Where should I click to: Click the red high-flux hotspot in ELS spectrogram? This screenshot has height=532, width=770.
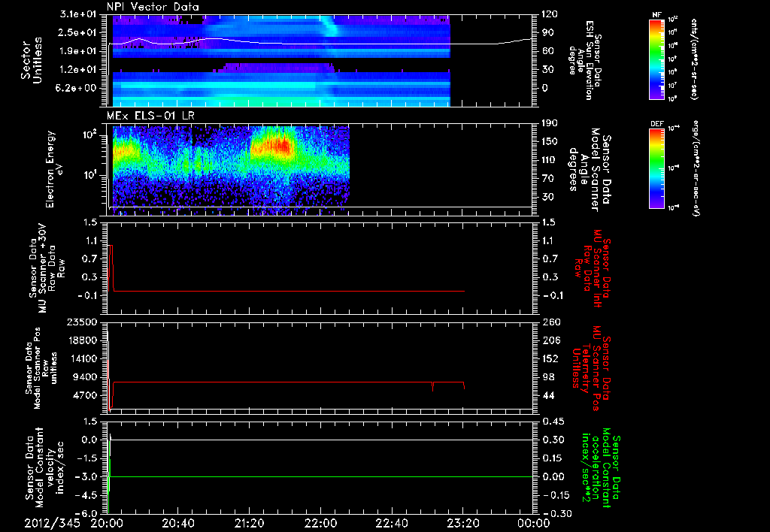(280, 147)
